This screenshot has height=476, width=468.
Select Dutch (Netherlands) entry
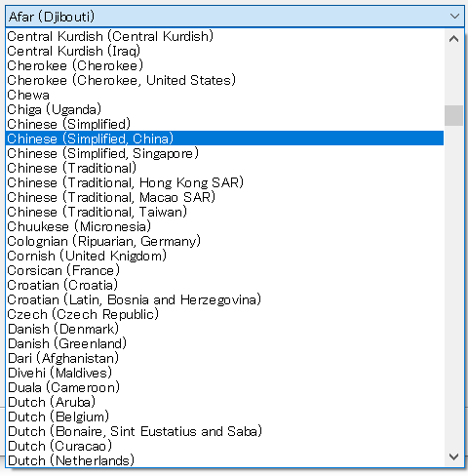(224, 460)
